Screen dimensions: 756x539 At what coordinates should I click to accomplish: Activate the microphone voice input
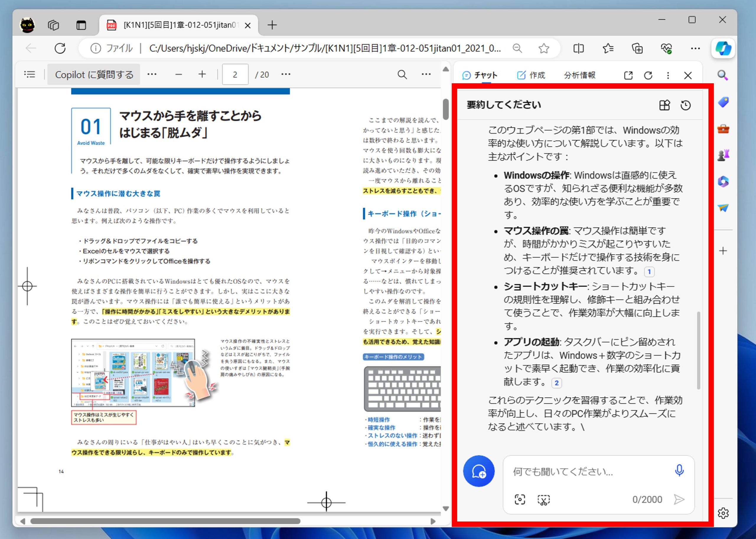pos(679,470)
